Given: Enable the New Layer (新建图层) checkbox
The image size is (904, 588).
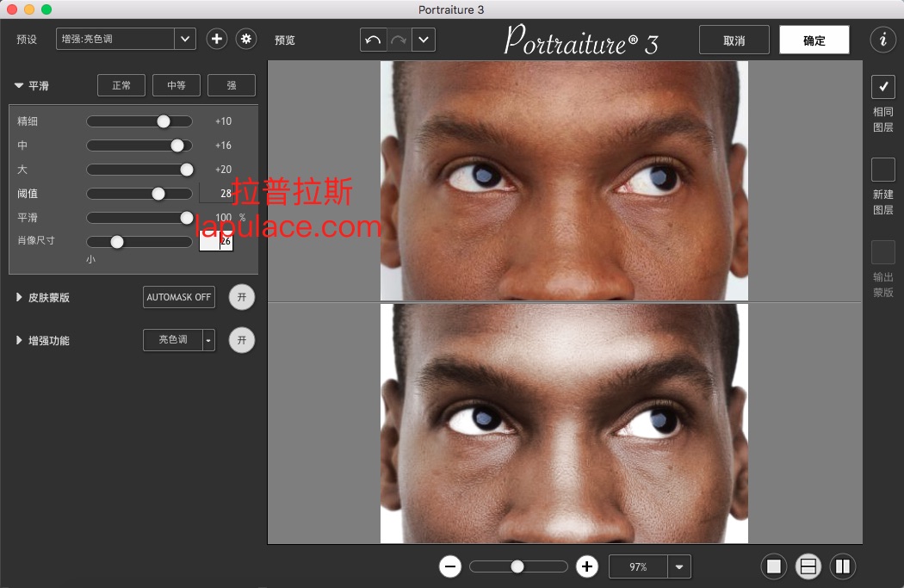Looking at the screenshot, I should tap(882, 170).
